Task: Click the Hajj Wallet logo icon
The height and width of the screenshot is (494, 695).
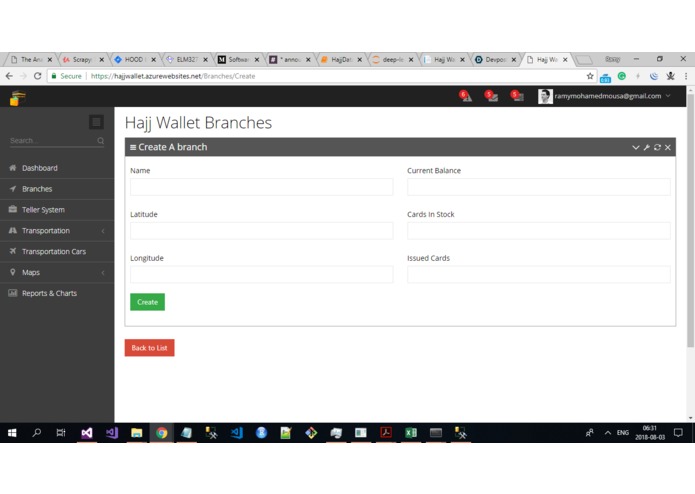Action: coord(18,98)
